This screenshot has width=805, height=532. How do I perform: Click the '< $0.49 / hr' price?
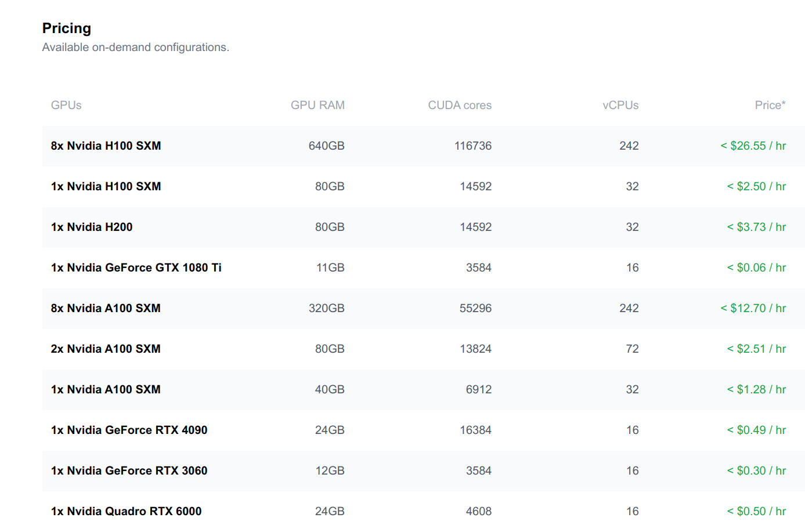[x=757, y=430]
